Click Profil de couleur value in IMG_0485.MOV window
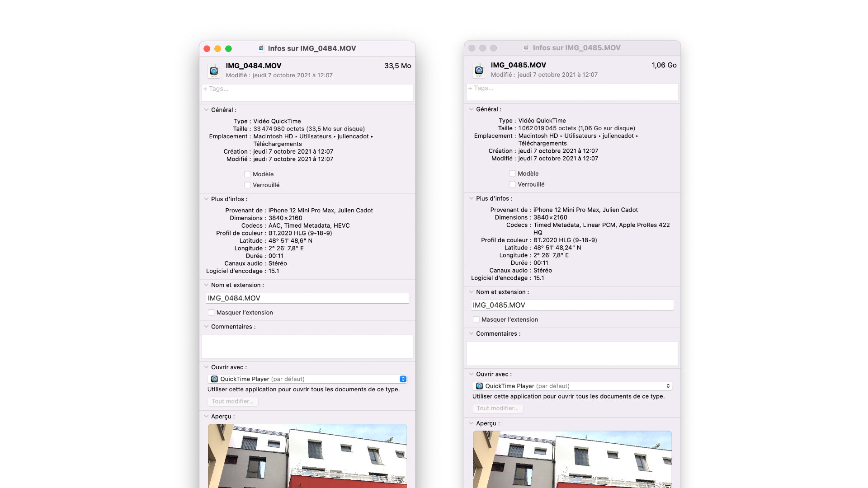 [565, 240]
